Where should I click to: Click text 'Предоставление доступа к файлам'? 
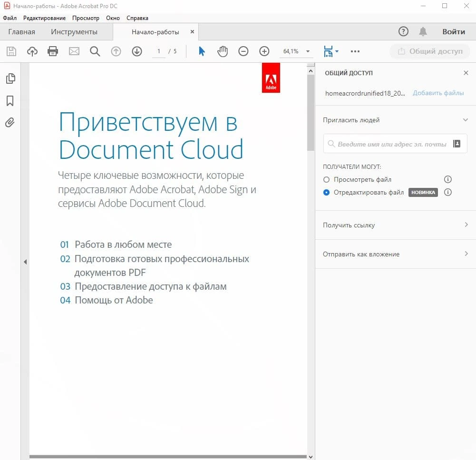[x=151, y=286]
